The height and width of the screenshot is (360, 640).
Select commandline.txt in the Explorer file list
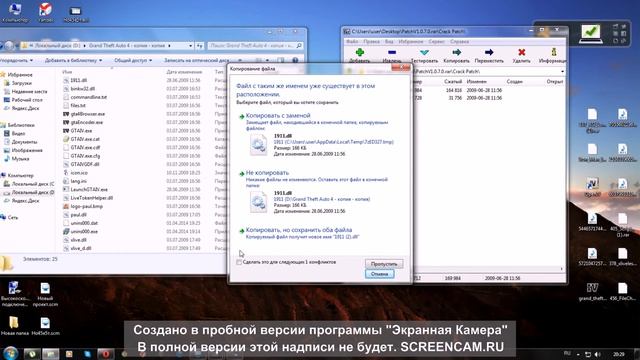89,97
